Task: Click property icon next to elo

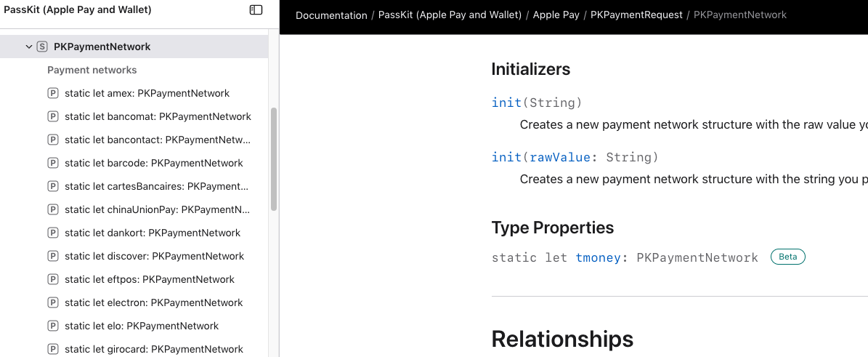Action: 52,326
